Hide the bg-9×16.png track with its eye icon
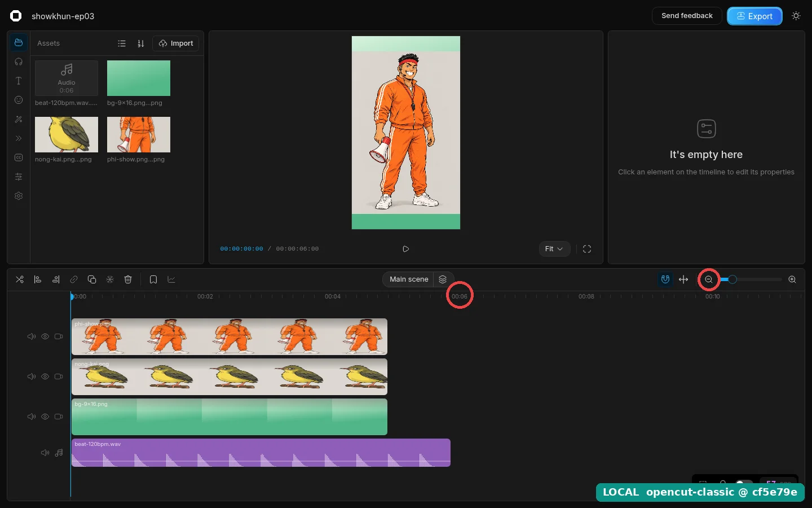The height and width of the screenshot is (508, 812). click(x=45, y=417)
